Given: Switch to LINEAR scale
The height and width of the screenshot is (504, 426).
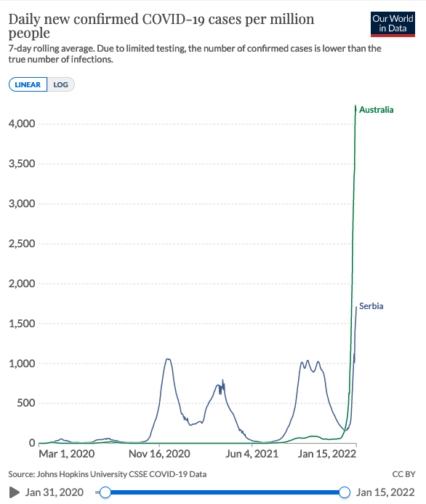Looking at the screenshot, I should point(28,84).
